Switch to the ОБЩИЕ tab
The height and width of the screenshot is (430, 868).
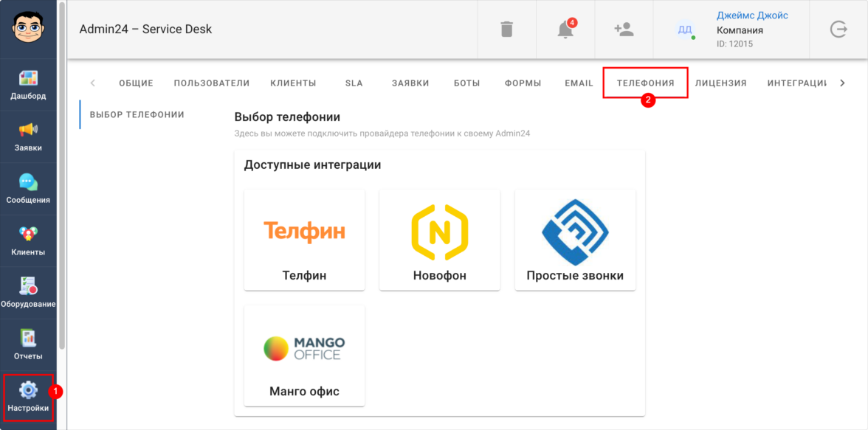(x=136, y=83)
